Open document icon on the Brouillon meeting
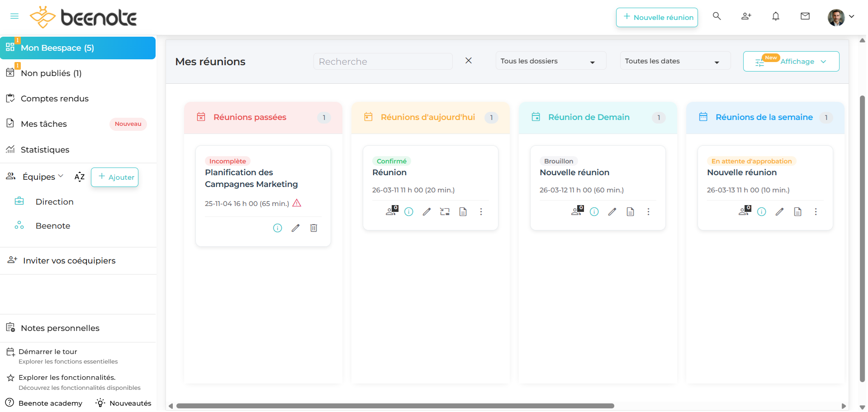This screenshot has height=412, width=868. tap(630, 212)
